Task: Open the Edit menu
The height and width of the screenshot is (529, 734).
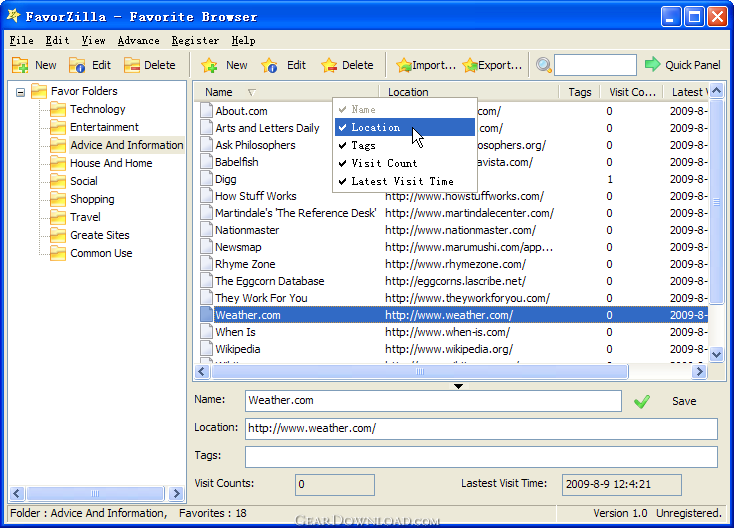Action: 57,41
